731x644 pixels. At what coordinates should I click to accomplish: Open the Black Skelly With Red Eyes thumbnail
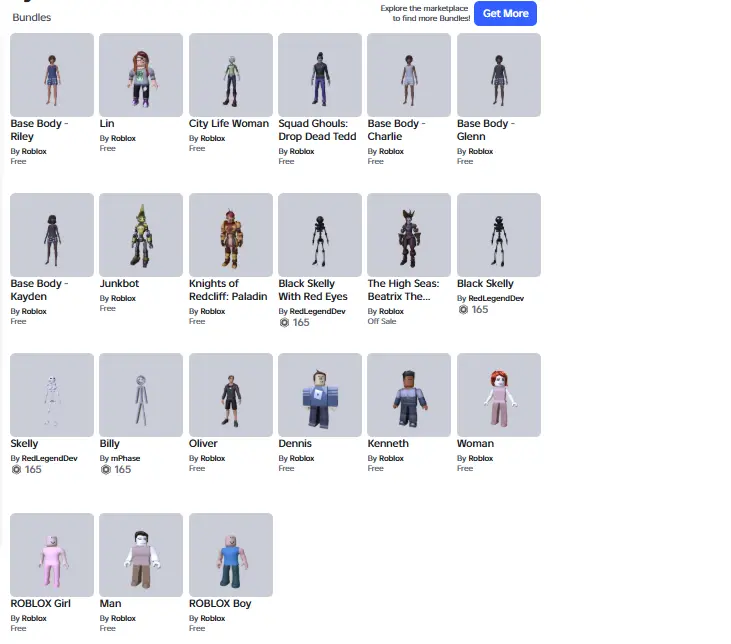320,235
